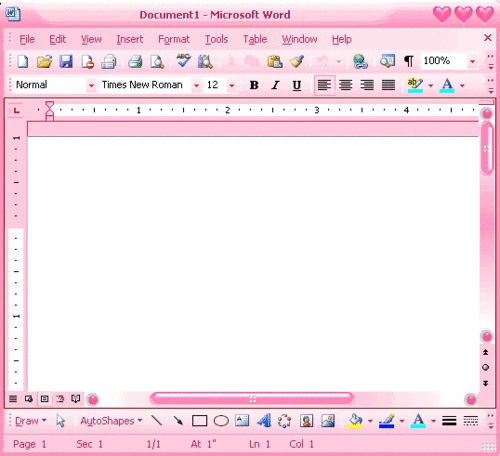
Task: Open the View menu
Action: coord(91,39)
